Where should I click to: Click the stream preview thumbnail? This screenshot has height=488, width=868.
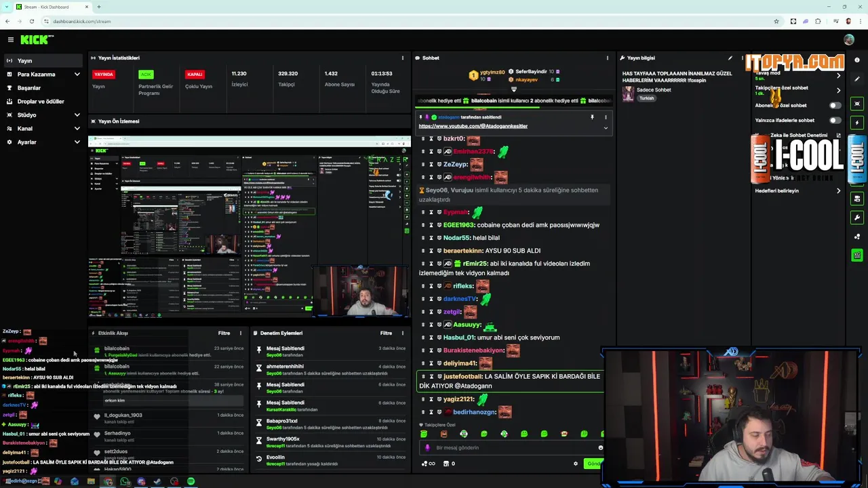click(249, 227)
